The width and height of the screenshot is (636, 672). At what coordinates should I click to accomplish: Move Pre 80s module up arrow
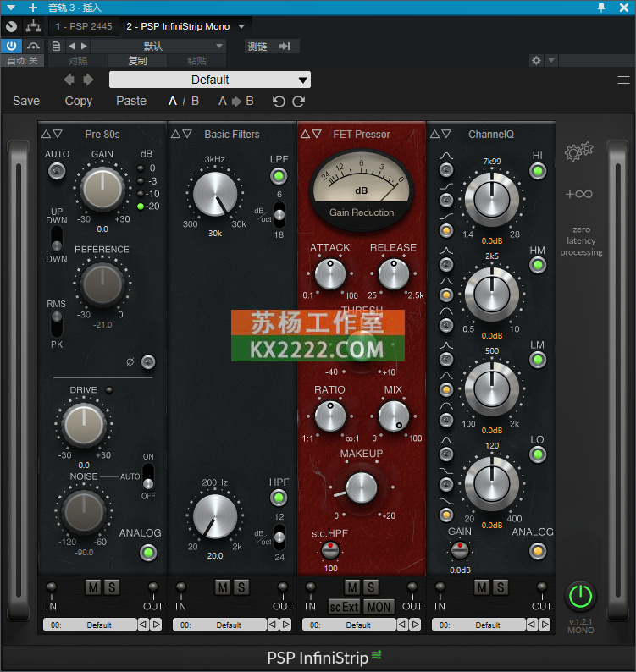[x=46, y=134]
